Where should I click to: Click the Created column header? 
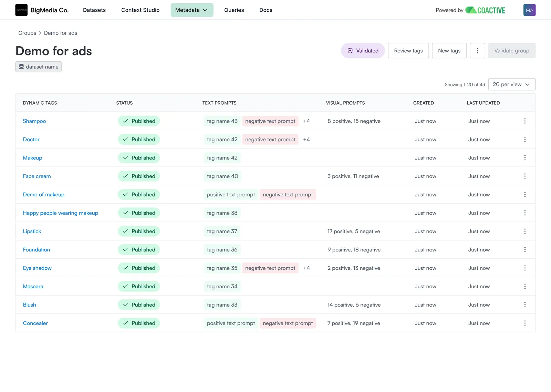(x=424, y=103)
